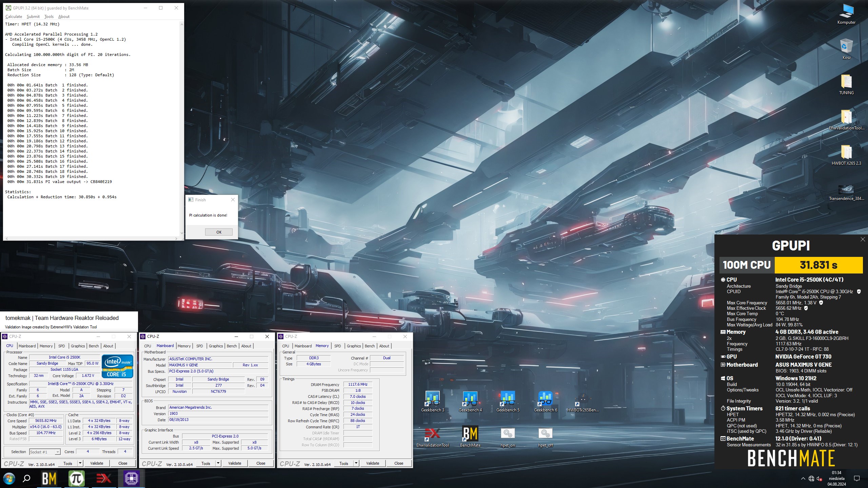Click OK in the Finish dialog
The width and height of the screenshot is (868, 488).
[219, 232]
